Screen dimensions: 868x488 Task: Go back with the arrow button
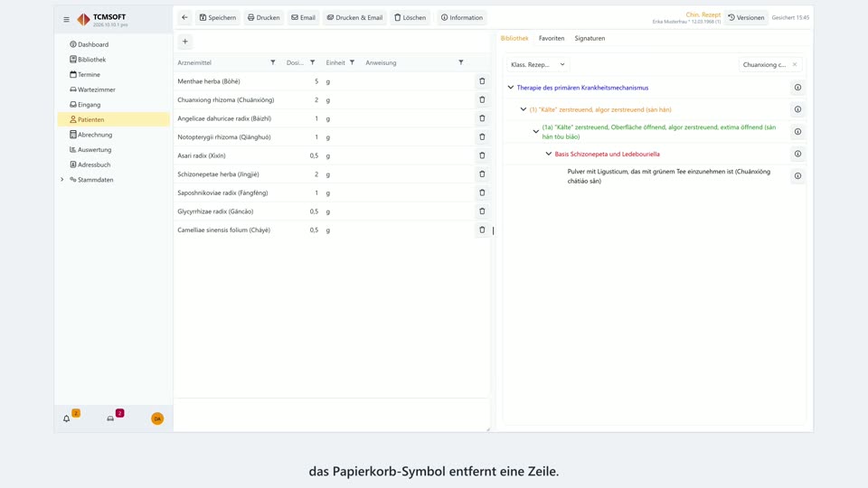pyautogui.click(x=184, y=18)
